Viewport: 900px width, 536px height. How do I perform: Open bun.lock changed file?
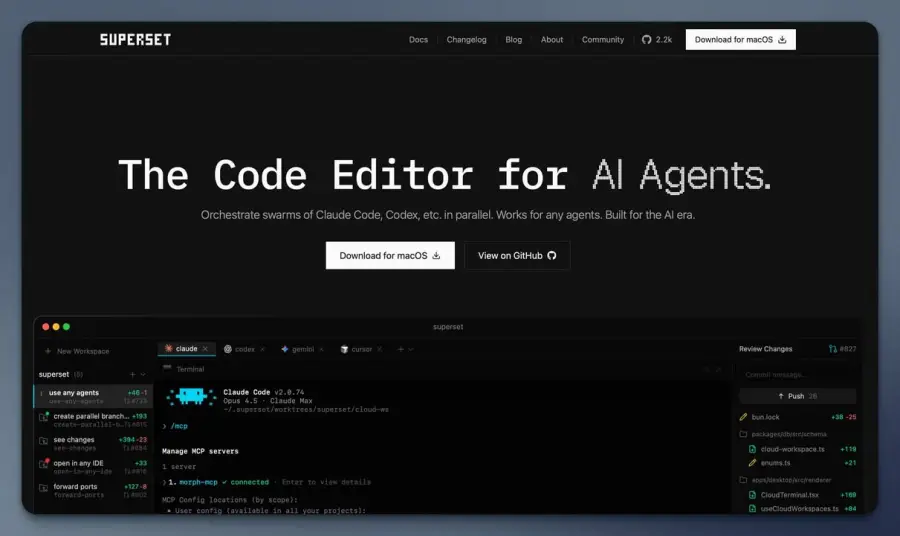[x=797, y=417]
